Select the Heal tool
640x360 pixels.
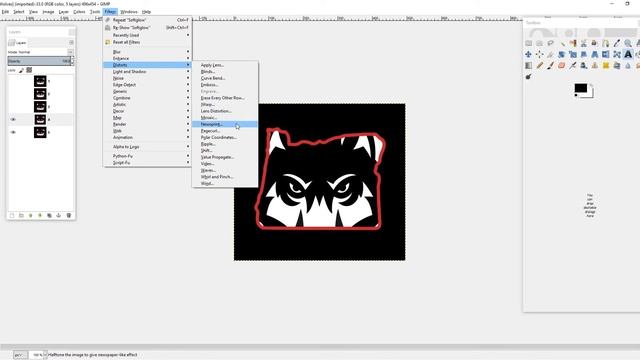606,65
